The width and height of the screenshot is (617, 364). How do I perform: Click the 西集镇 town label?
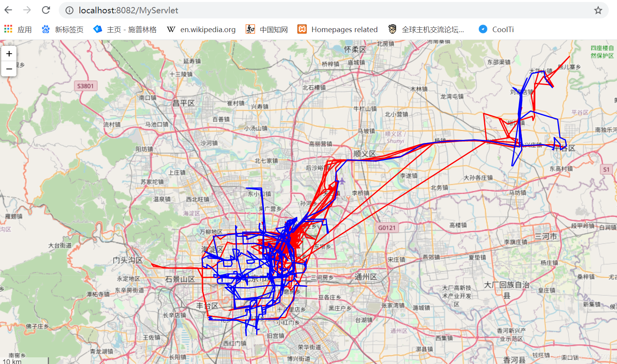(x=444, y=338)
